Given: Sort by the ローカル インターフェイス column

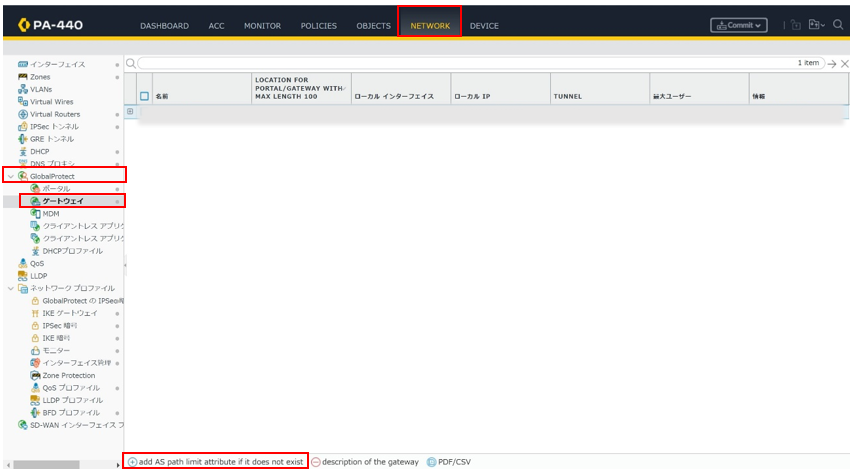Looking at the screenshot, I should click(x=401, y=88).
